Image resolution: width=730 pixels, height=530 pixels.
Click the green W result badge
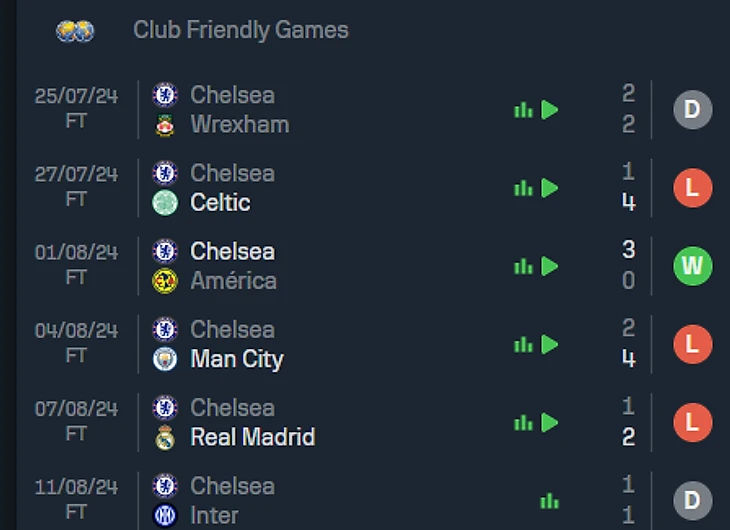pos(692,266)
